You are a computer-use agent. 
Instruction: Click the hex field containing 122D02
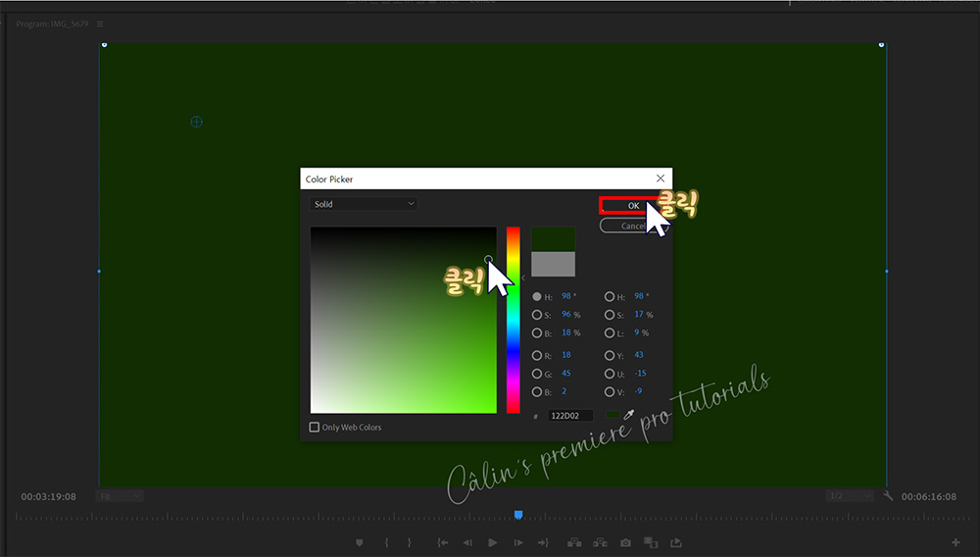tap(570, 415)
